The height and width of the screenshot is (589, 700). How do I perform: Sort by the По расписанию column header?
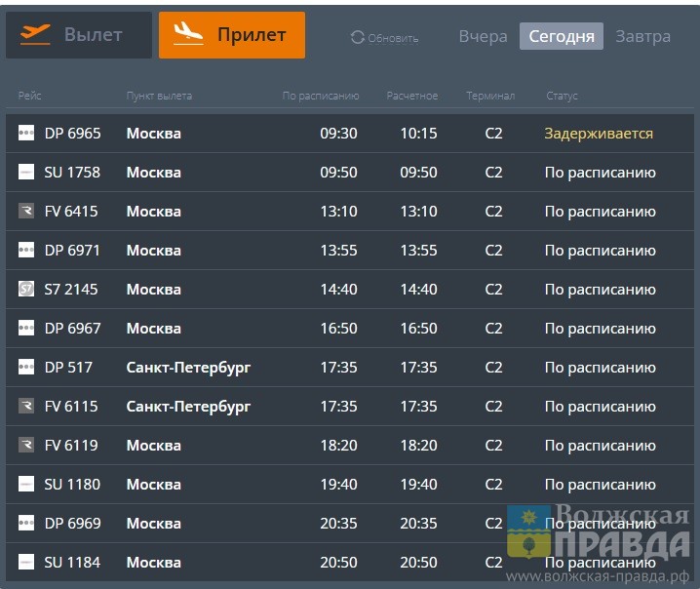[x=321, y=96]
